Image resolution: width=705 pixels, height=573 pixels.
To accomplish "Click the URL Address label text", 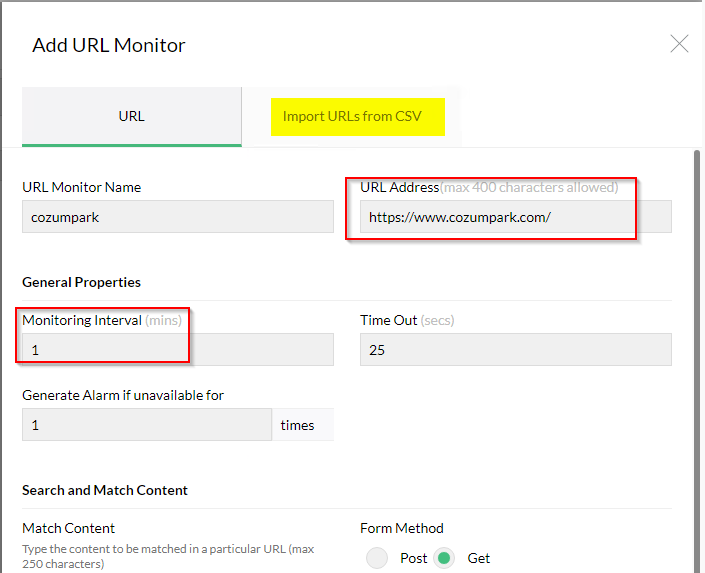I will coord(399,187).
